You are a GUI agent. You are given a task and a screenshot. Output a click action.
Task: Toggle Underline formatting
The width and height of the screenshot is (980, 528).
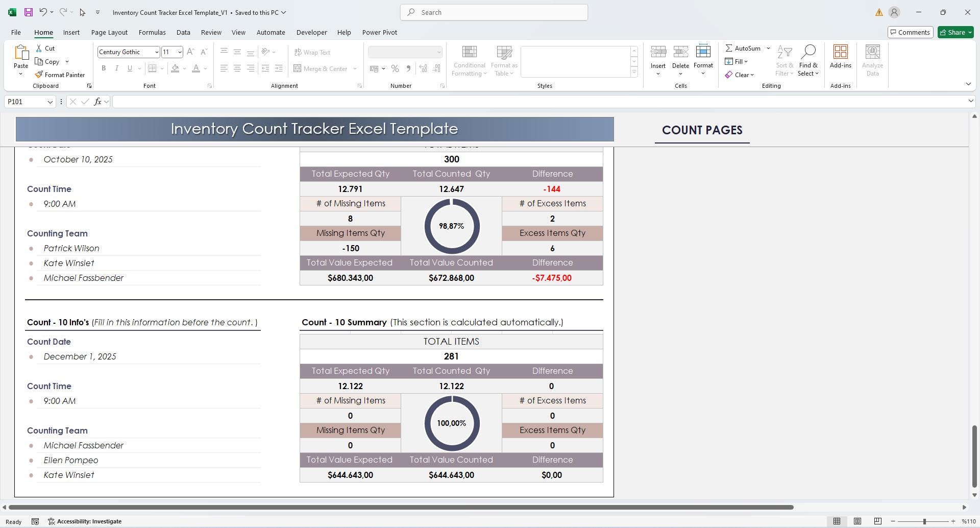point(130,68)
